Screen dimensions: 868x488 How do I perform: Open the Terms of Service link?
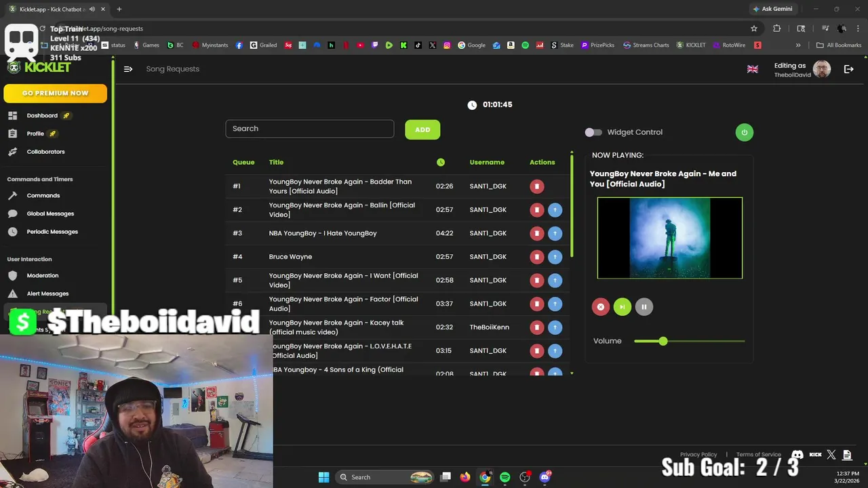pos(758,455)
